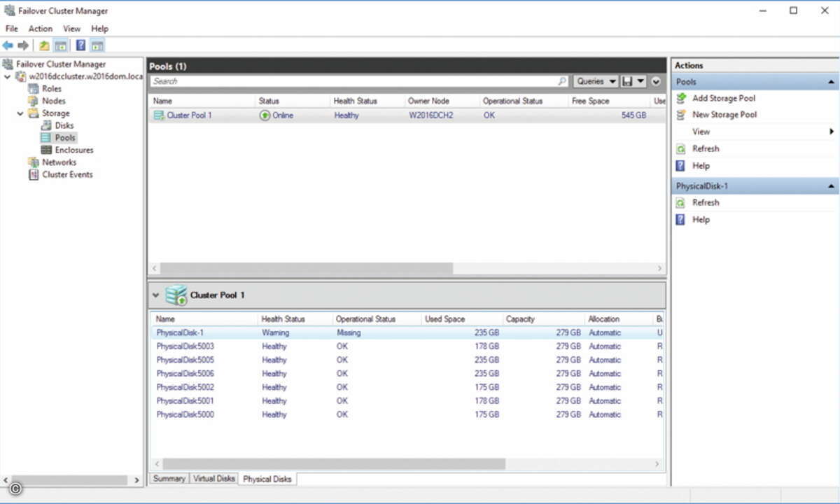The width and height of the screenshot is (840, 504).
Task: Open the Help menu in menu bar
Action: [x=99, y=29]
